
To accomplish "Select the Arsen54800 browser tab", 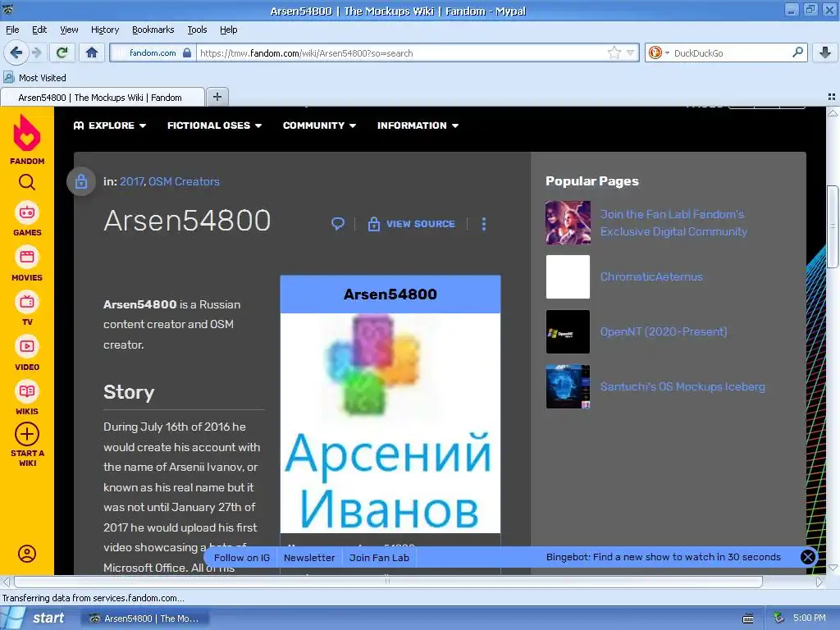I will pyautogui.click(x=103, y=98).
